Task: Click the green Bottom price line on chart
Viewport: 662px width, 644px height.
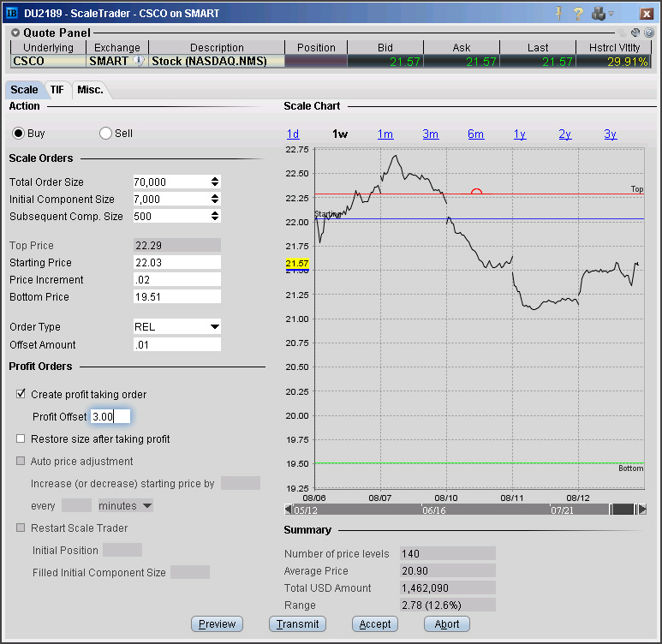Action: [480, 463]
